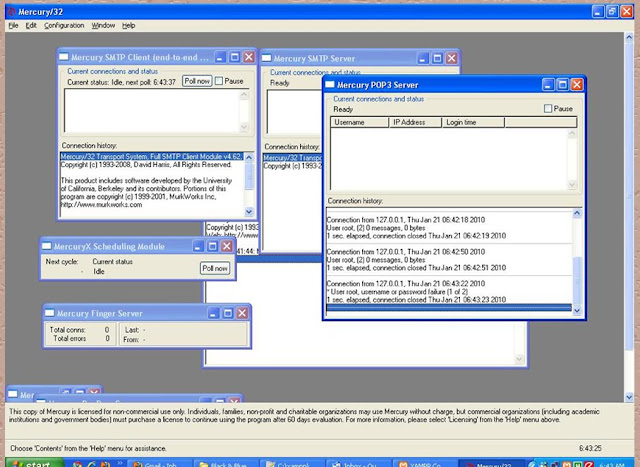Minimize the Mercury SMTP Client window
Viewport: 640px width, 467px height.
point(220,57)
